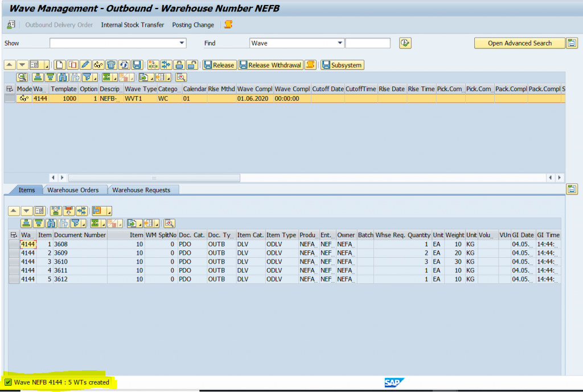Viewport: 583px width, 392px height.
Task: Collapse wave list with up arrow button
Action: [10, 65]
